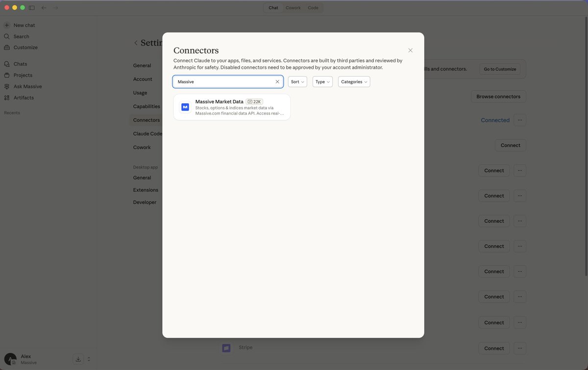Image resolution: width=588 pixels, height=370 pixels.
Task: Open Search via its magnifier icon
Action: coord(7,36)
